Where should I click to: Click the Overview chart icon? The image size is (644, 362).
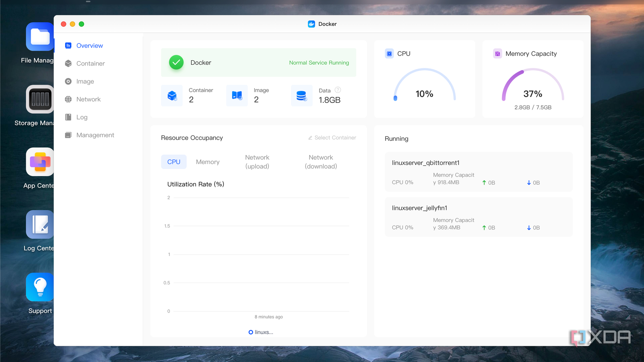[68, 45]
